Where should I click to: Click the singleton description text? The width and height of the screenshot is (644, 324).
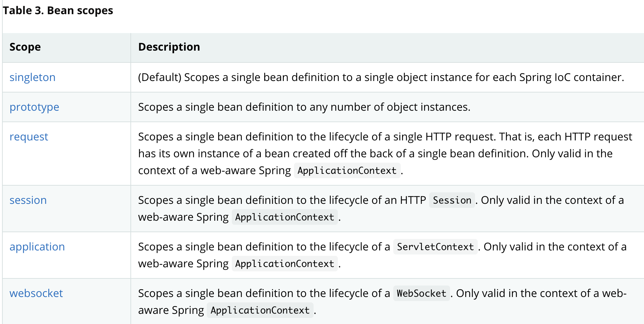(x=381, y=77)
